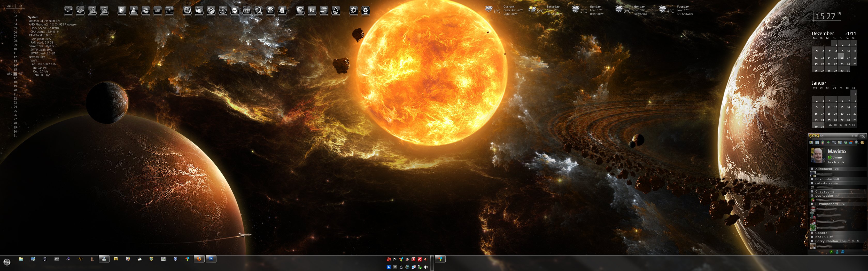Collapse the Chat rooms group

point(812,192)
